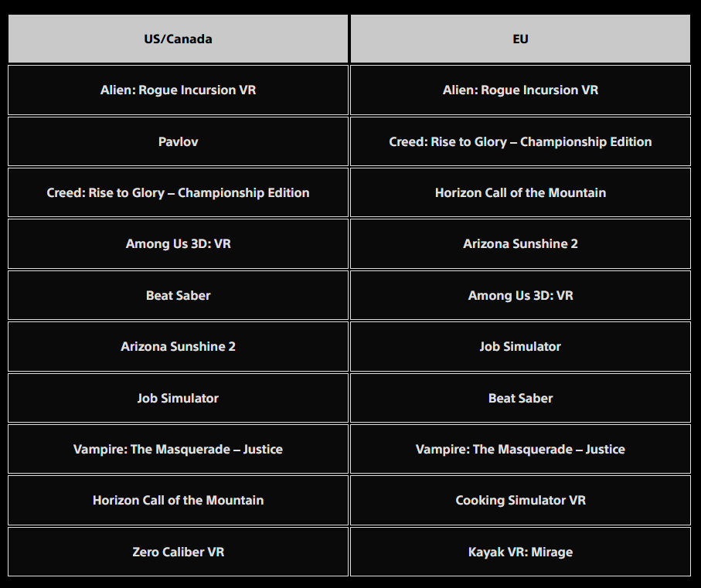The height and width of the screenshot is (588, 701).
Task: Choose Arizona Sunshine 2 under US/Canada
Action: tap(178, 346)
